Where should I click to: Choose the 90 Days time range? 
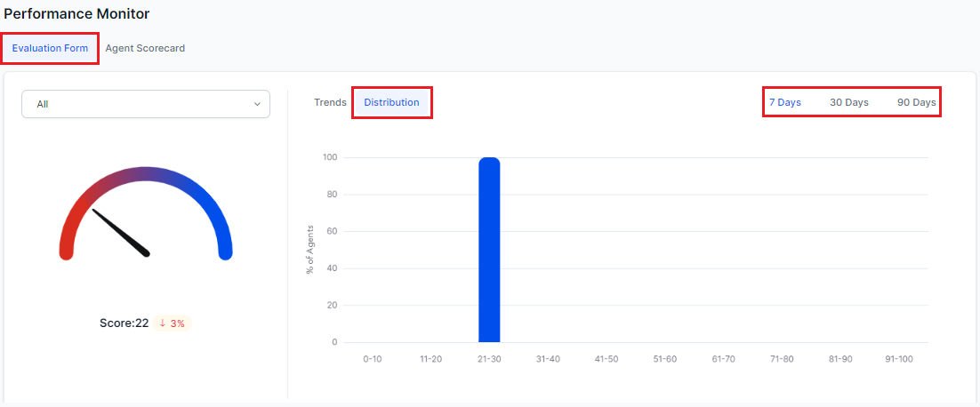click(x=916, y=102)
